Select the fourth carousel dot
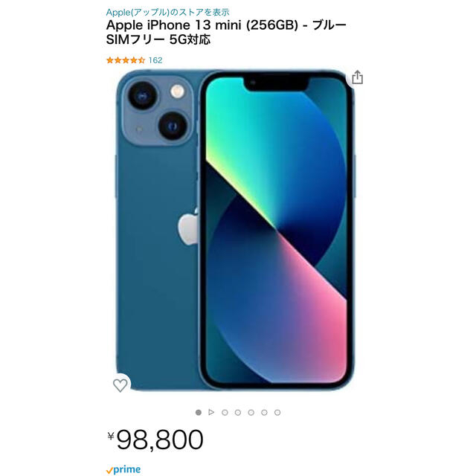 (x=238, y=412)
